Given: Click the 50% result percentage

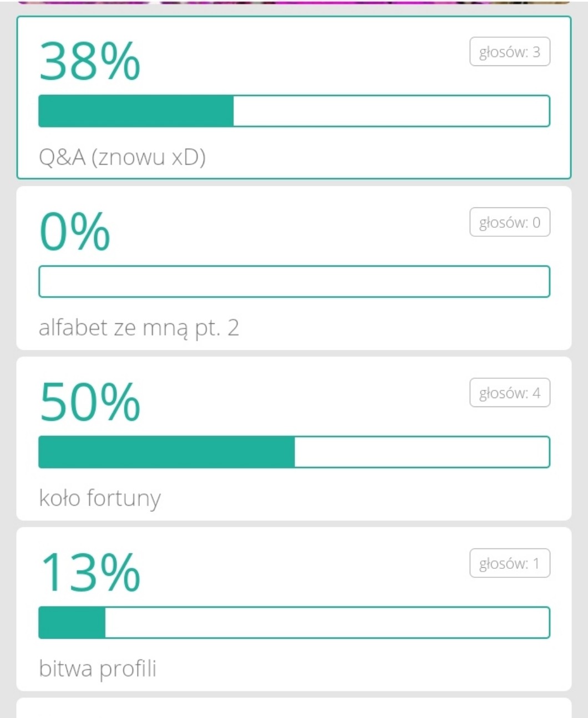Looking at the screenshot, I should 89,402.
